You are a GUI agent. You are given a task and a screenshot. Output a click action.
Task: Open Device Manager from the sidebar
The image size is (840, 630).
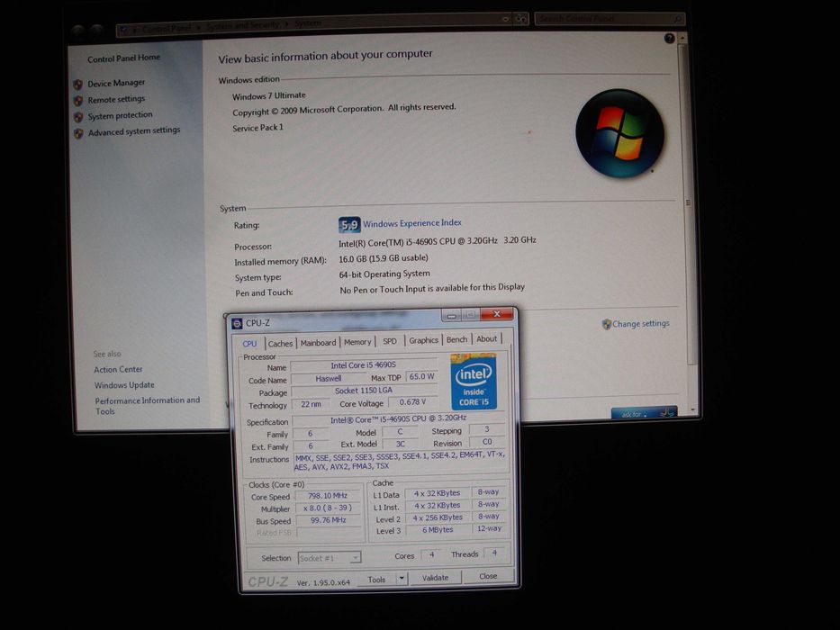116,83
